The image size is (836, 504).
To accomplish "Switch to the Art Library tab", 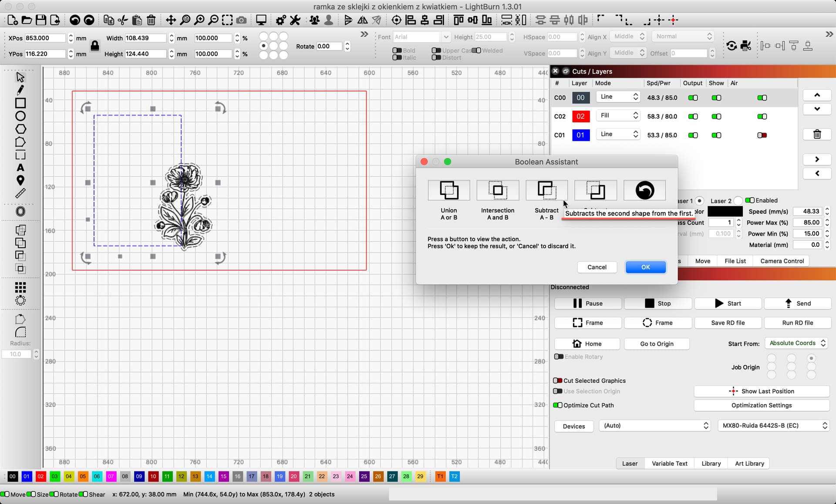I will click(x=749, y=464).
